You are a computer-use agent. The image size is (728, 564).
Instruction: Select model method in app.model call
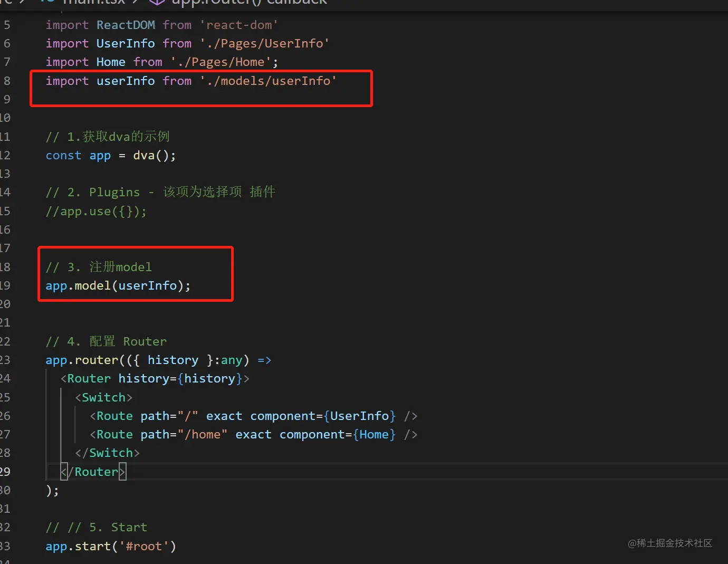tap(93, 285)
